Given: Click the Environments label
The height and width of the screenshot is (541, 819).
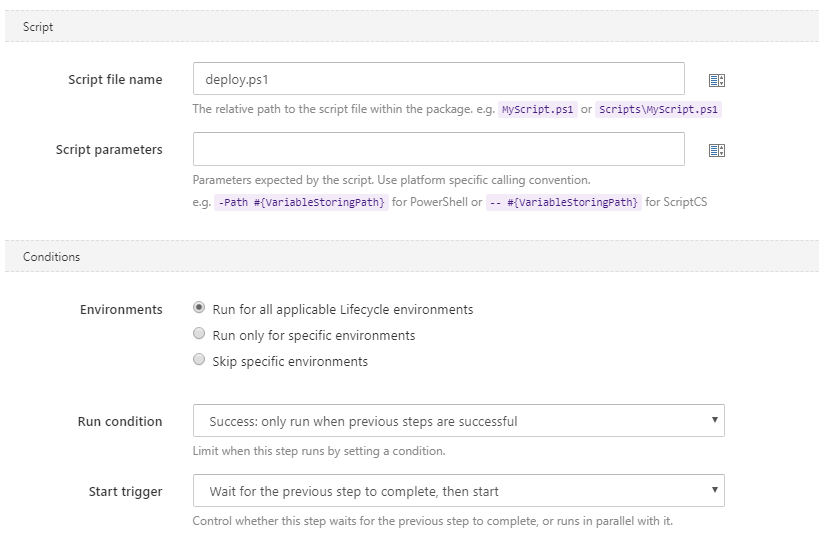Looking at the screenshot, I should pos(121,310).
